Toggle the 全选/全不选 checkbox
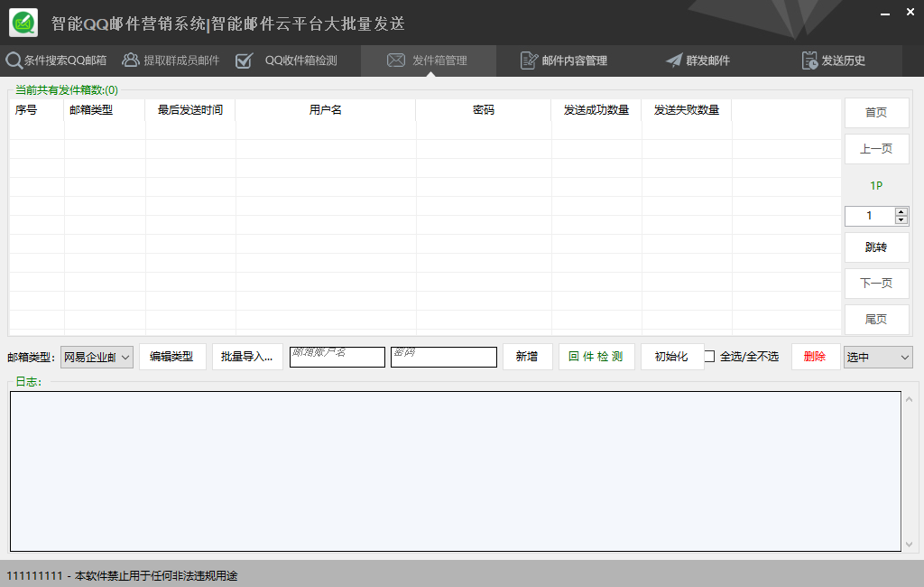Screen dimensions: 924x587 click(x=709, y=357)
